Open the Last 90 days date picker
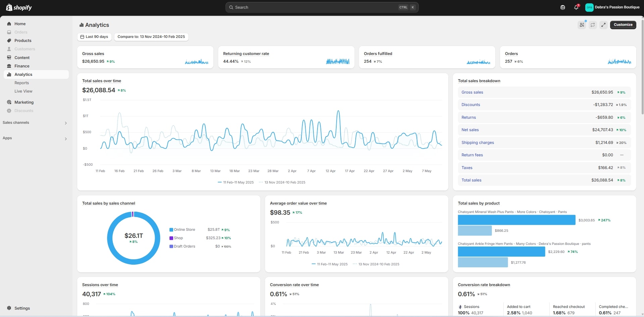The height and width of the screenshot is (317, 644). point(94,37)
